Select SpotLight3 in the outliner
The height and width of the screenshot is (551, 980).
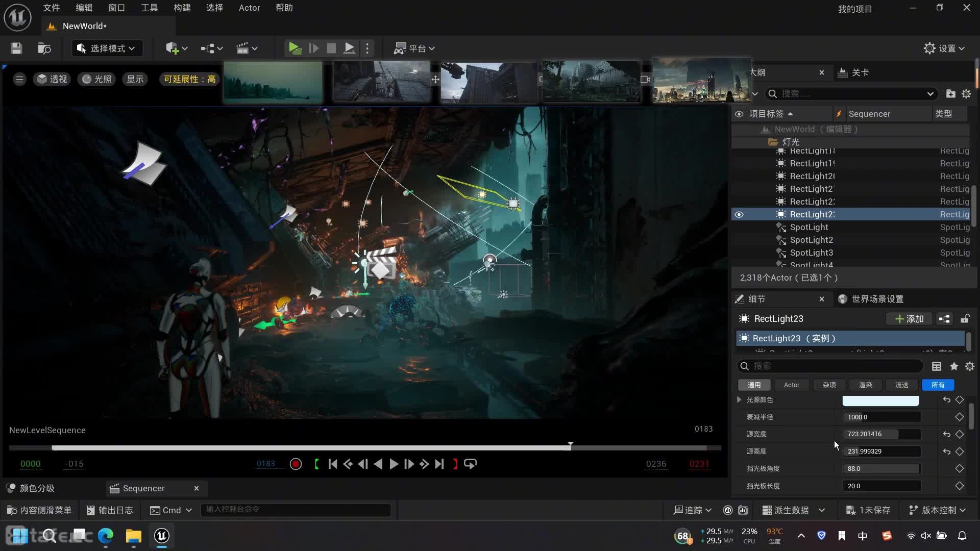coord(812,253)
